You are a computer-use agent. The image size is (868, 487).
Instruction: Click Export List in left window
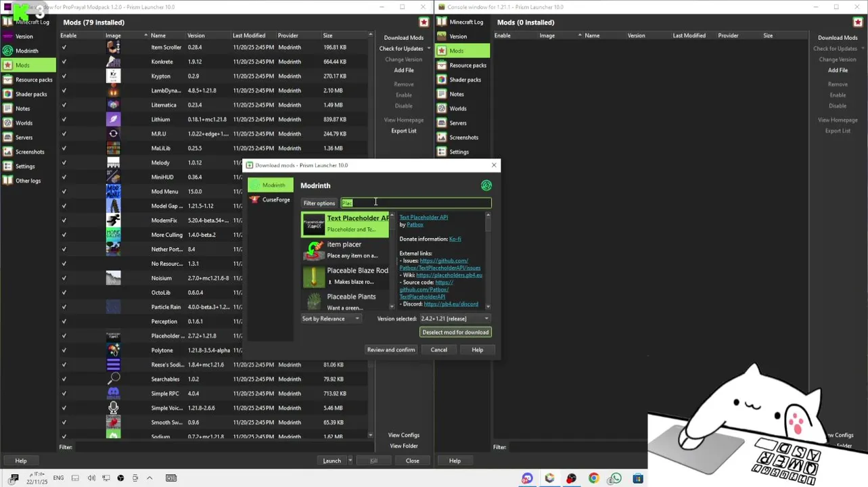[x=404, y=131]
